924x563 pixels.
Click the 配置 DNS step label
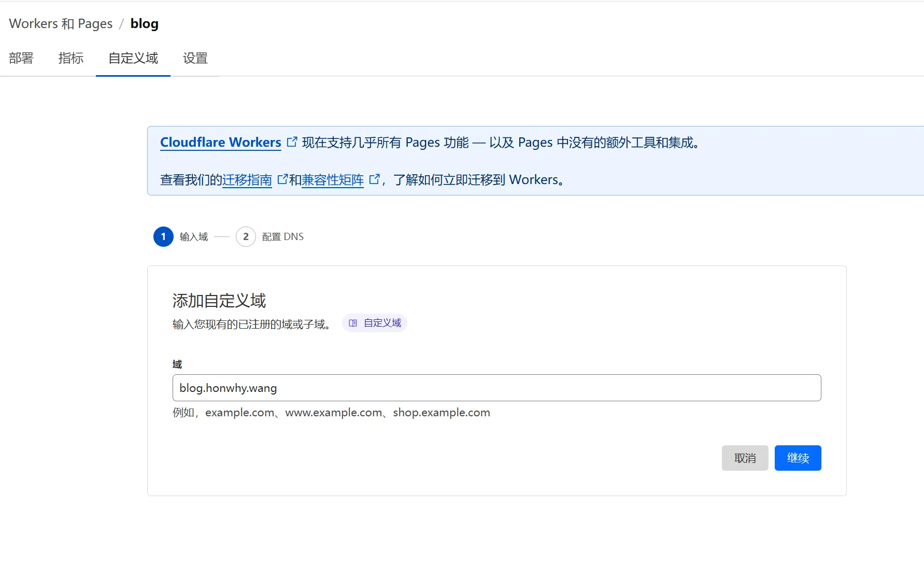pos(282,237)
